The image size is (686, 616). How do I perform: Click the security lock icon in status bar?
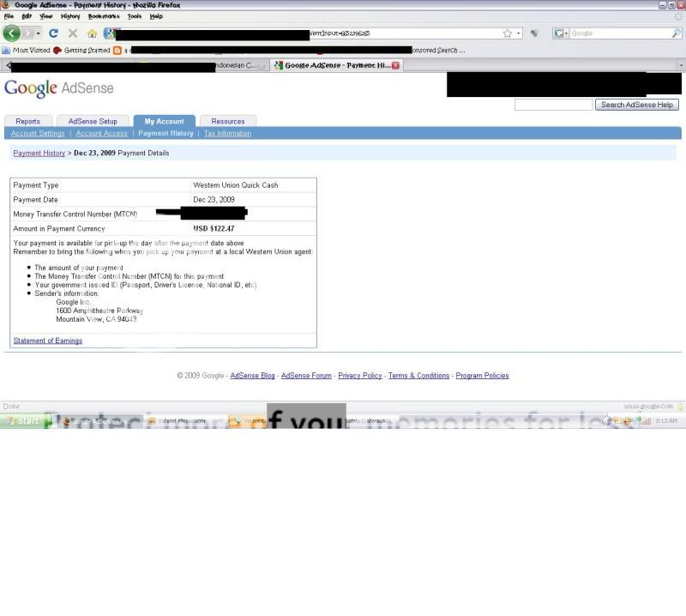pos(680,407)
